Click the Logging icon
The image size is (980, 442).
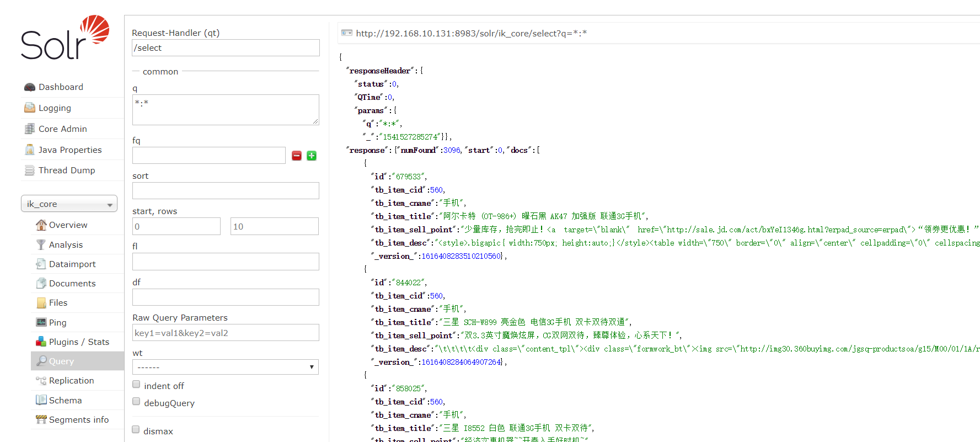click(x=30, y=108)
